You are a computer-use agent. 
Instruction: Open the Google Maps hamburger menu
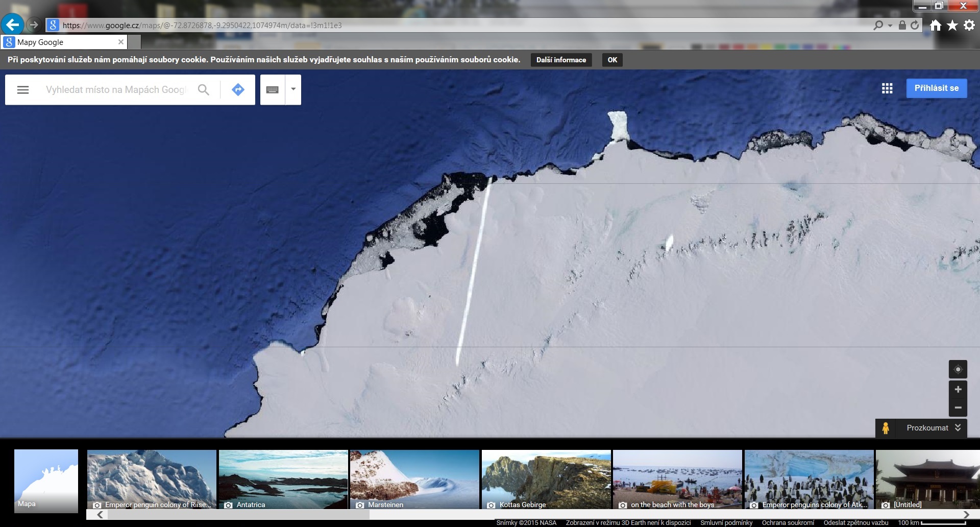click(23, 90)
